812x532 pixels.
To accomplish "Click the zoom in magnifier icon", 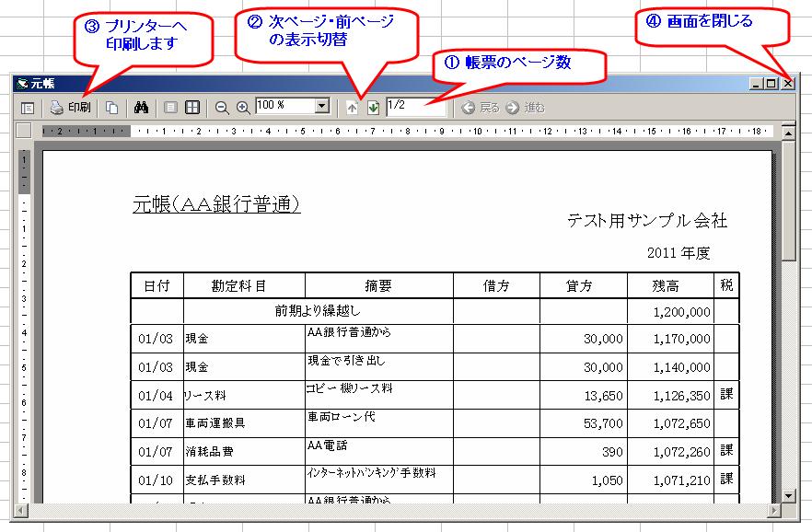I will [x=243, y=108].
